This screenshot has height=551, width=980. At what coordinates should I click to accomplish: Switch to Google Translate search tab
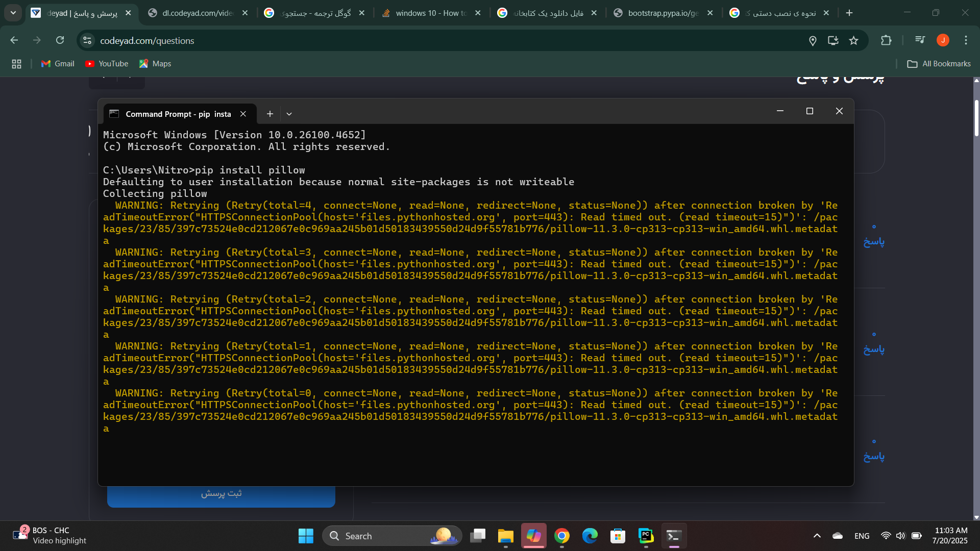click(314, 13)
